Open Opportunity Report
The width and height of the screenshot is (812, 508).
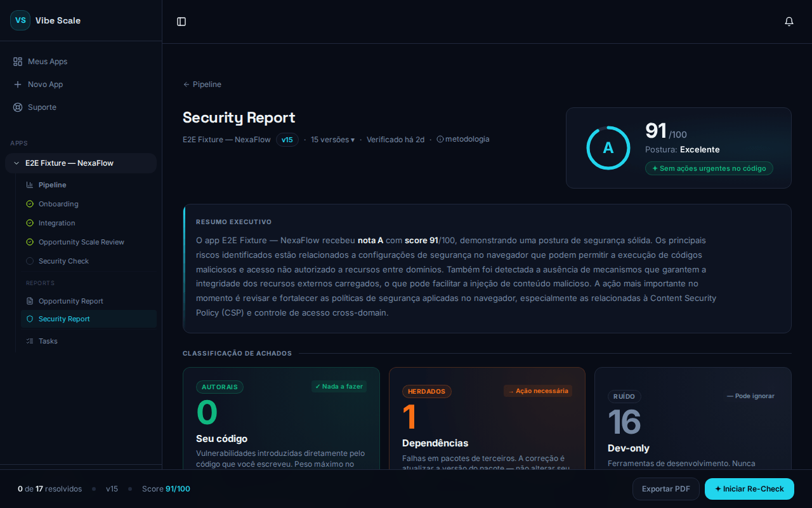[x=89, y=301]
